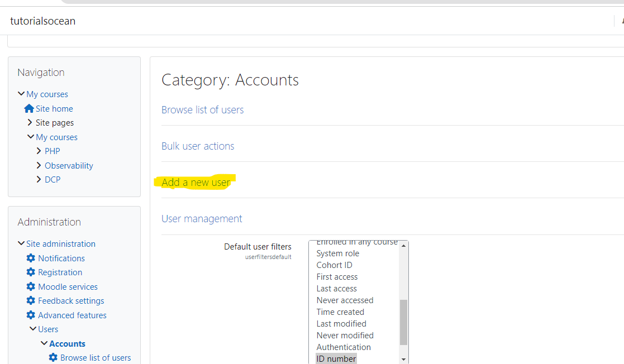
Task: Click the Site home house icon
Action: point(28,108)
